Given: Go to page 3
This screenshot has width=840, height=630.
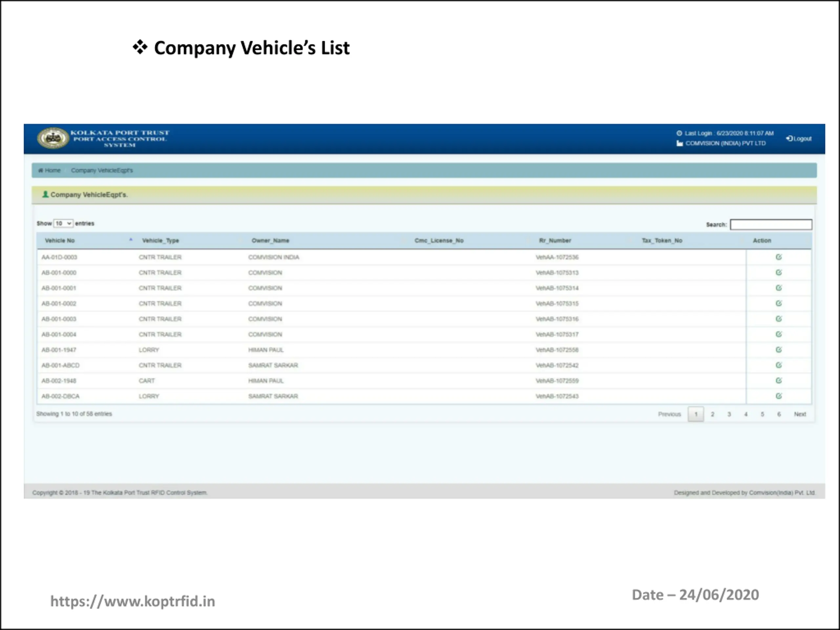Looking at the screenshot, I should 729,414.
